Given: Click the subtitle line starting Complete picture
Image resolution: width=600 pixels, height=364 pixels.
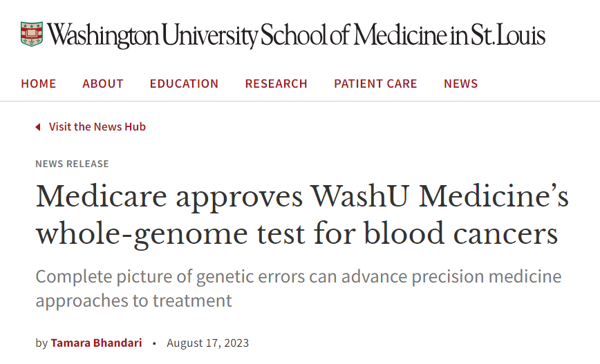Looking at the screenshot, I should pyautogui.click(x=298, y=277).
